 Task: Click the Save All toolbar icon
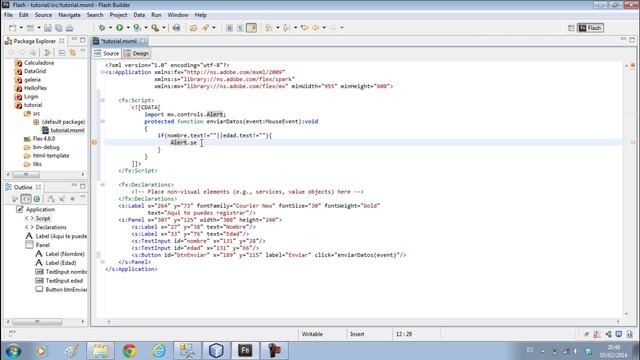(59, 28)
